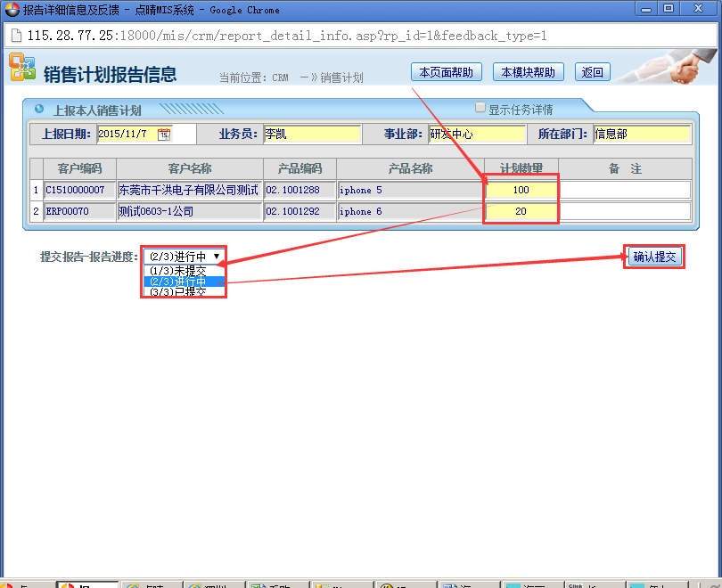The width and height of the screenshot is (722, 588).
Task: Click the Chrome icon in title bar
Action: 11,10
